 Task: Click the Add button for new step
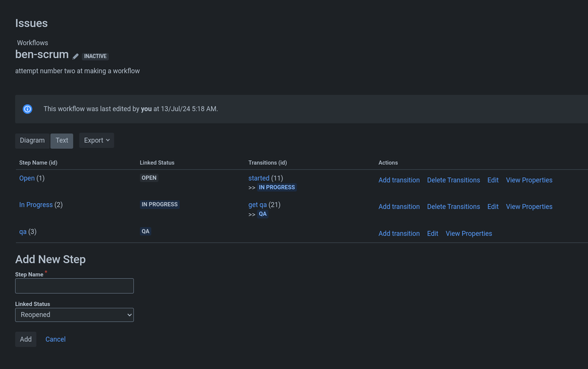[25, 340]
